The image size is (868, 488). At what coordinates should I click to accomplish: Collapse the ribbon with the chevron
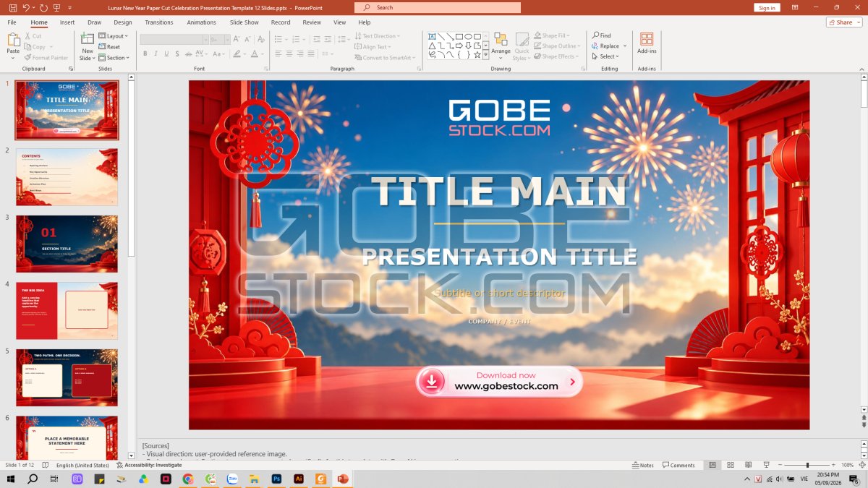pos(860,69)
